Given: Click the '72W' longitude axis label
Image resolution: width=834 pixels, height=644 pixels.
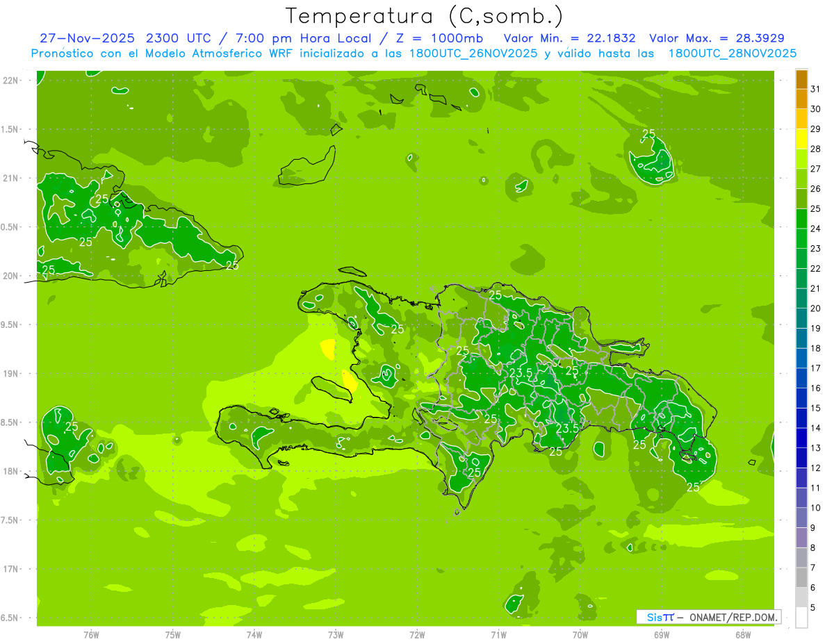Looking at the screenshot, I should (x=417, y=634).
